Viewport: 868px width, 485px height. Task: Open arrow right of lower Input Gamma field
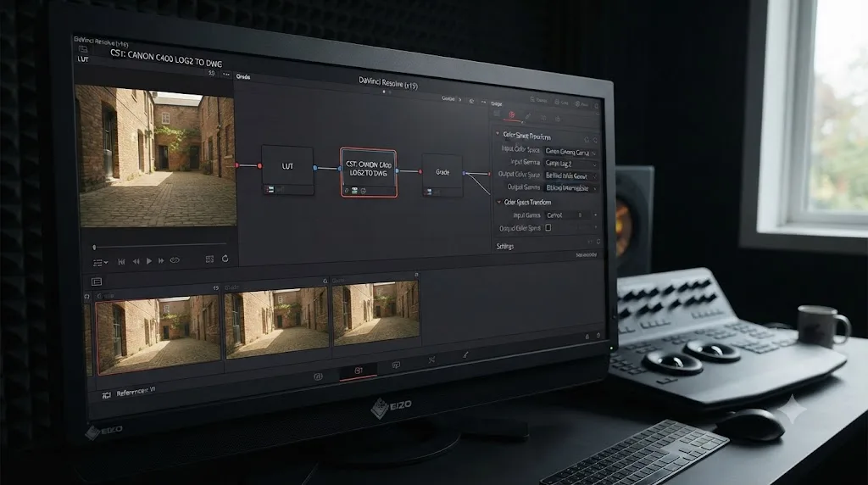(x=595, y=215)
